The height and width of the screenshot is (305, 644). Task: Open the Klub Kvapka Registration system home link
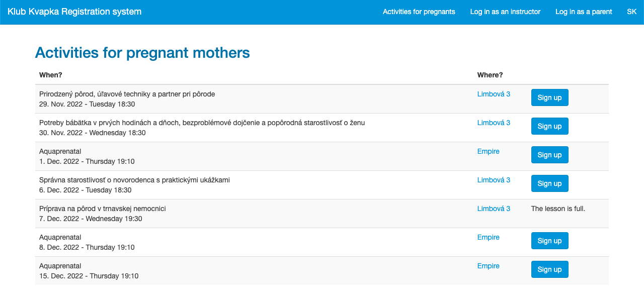74,12
